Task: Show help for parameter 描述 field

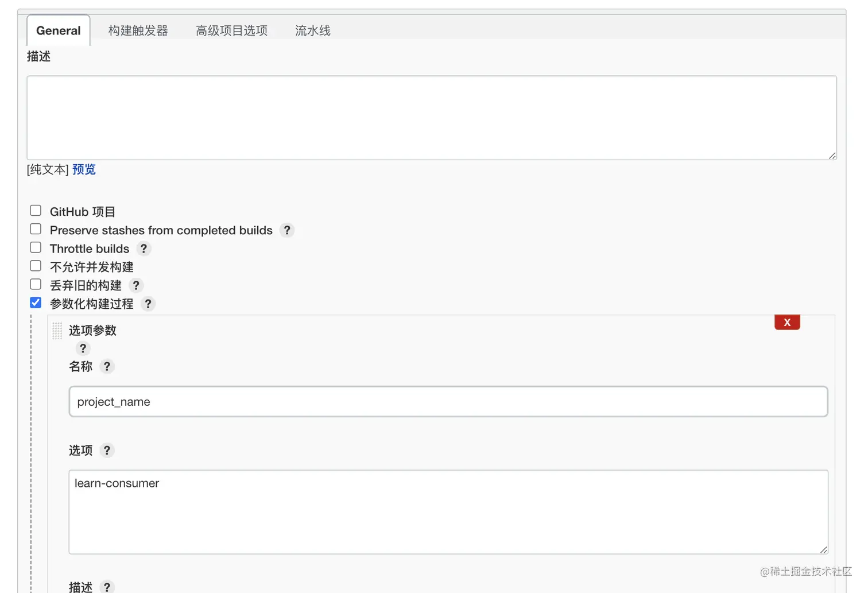Action: pos(107,587)
